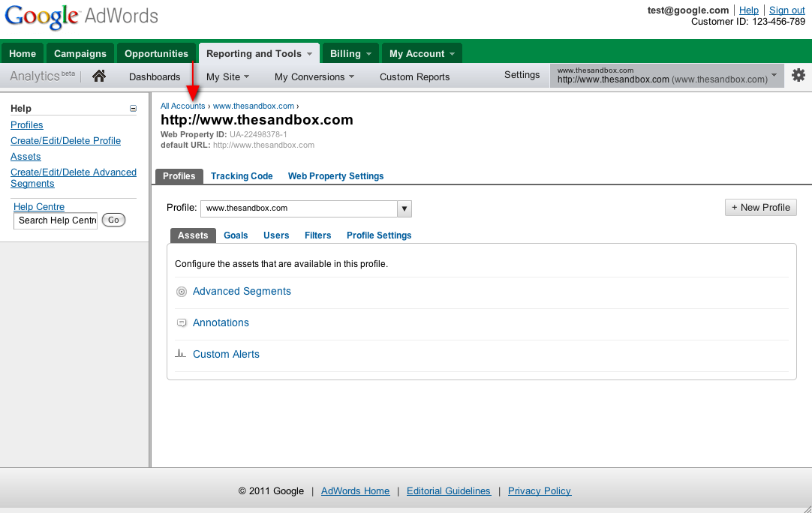Select the Profiles tab

(x=179, y=176)
